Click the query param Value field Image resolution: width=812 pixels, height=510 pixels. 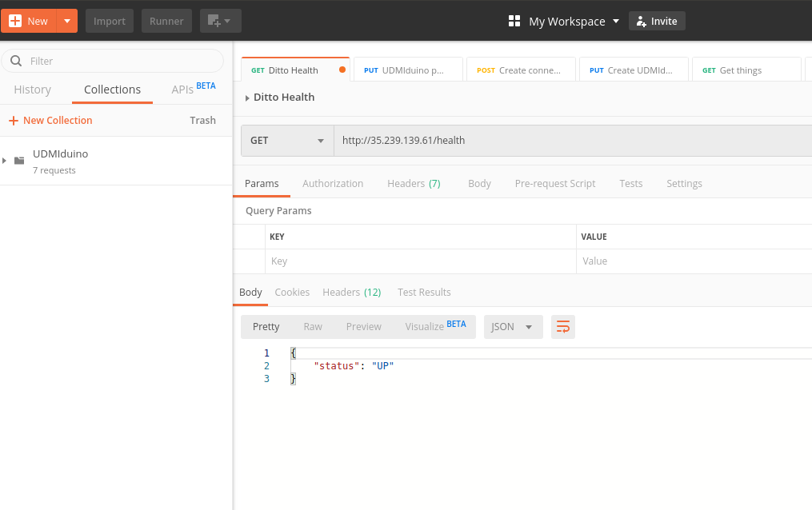pos(694,261)
